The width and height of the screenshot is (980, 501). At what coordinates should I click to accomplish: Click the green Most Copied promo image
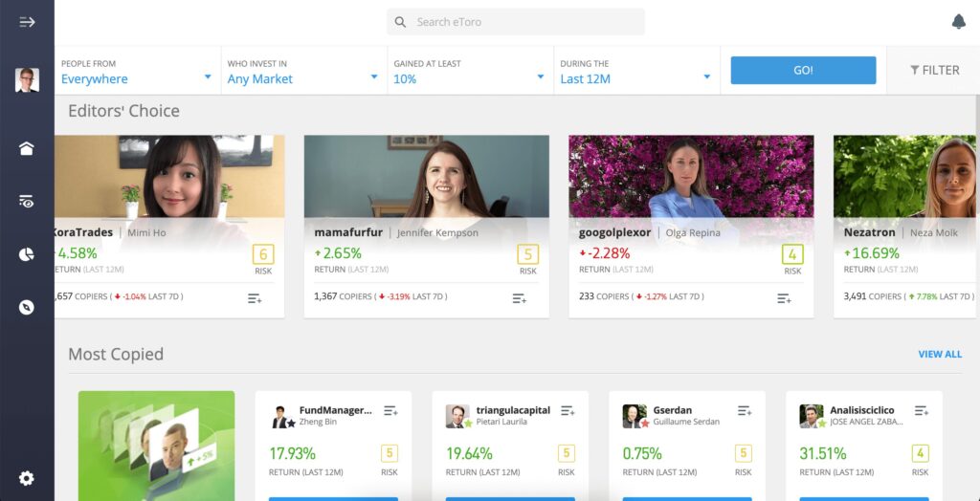[x=156, y=447]
